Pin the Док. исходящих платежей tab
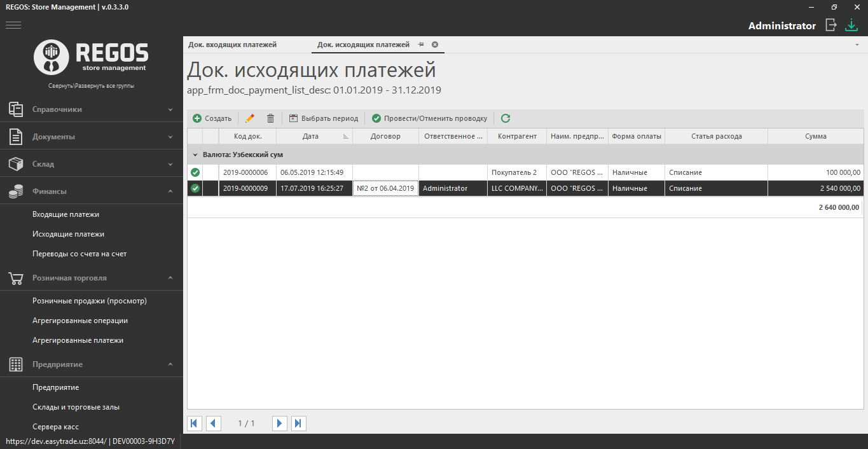Viewport: 868px width, 449px height. tap(421, 45)
